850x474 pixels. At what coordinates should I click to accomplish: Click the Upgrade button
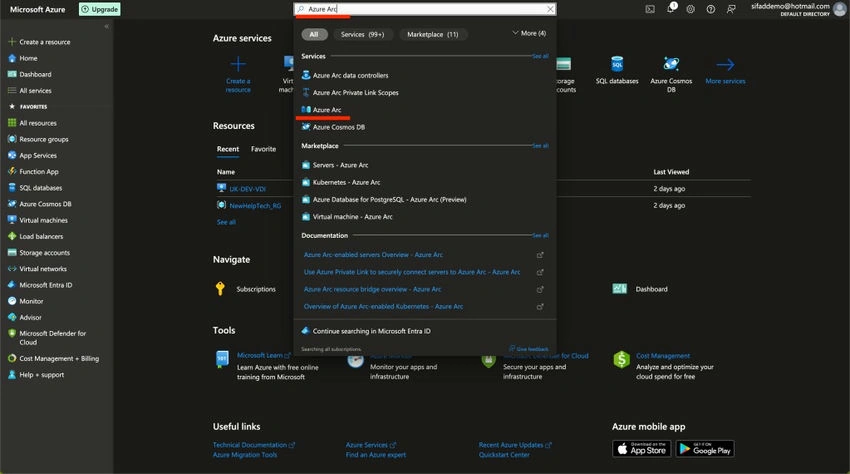(x=100, y=9)
